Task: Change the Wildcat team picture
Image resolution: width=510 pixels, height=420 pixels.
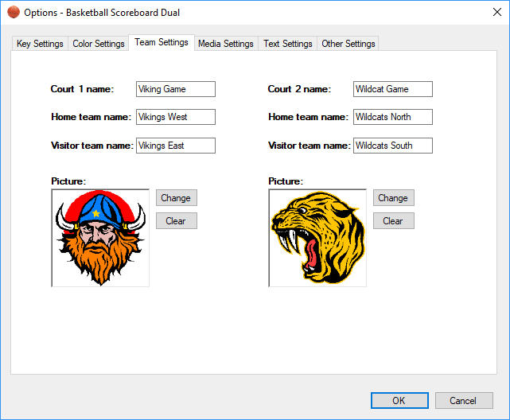Action: pyautogui.click(x=393, y=198)
